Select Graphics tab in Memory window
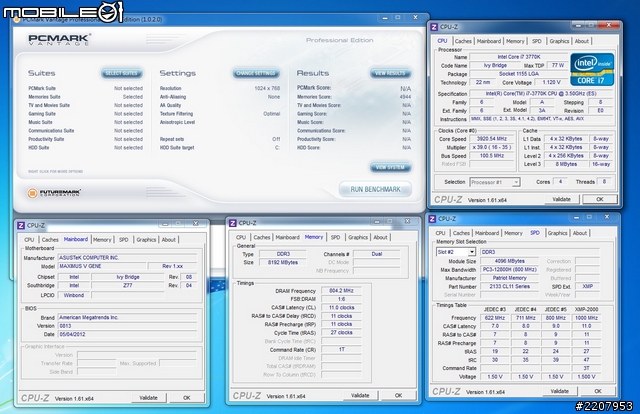 tap(358, 237)
